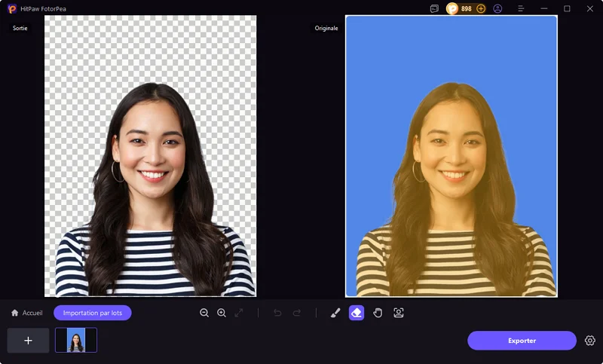The height and width of the screenshot is (364, 603).
Task: Click the Originale preview image
Action: click(x=451, y=156)
